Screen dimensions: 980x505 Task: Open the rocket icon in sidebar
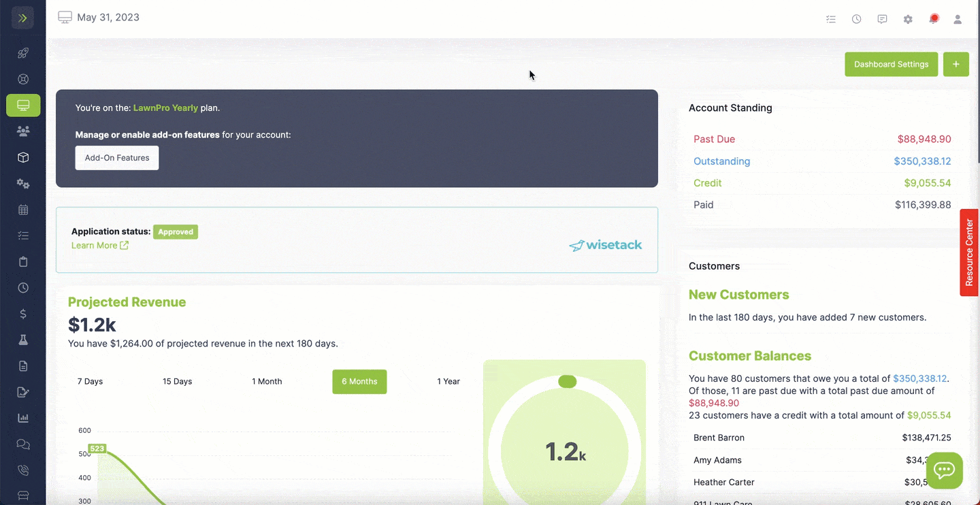23,53
